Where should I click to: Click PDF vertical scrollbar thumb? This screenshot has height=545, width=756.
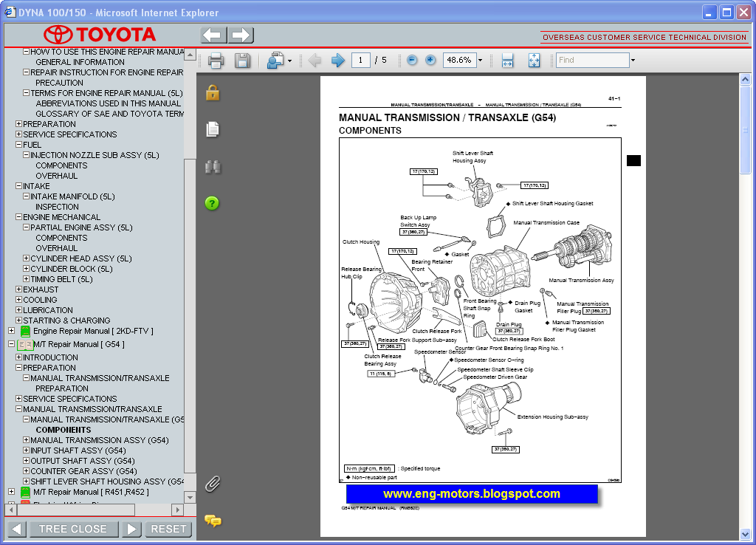tap(746, 129)
